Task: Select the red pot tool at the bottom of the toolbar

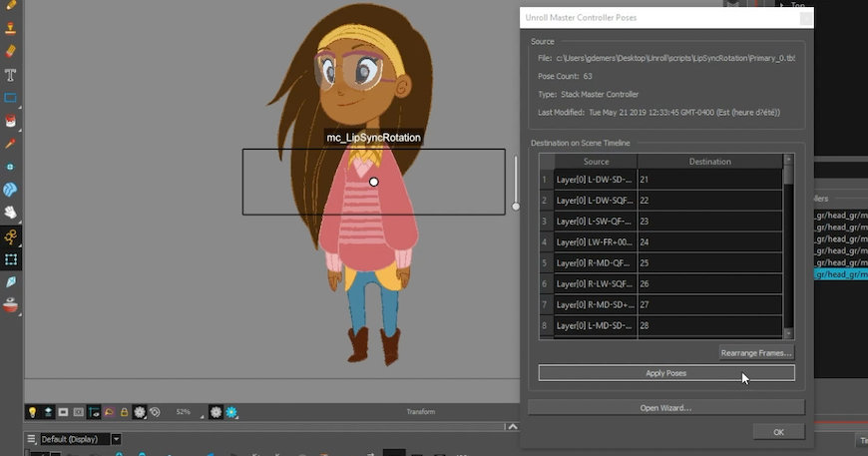Action: tap(10, 305)
